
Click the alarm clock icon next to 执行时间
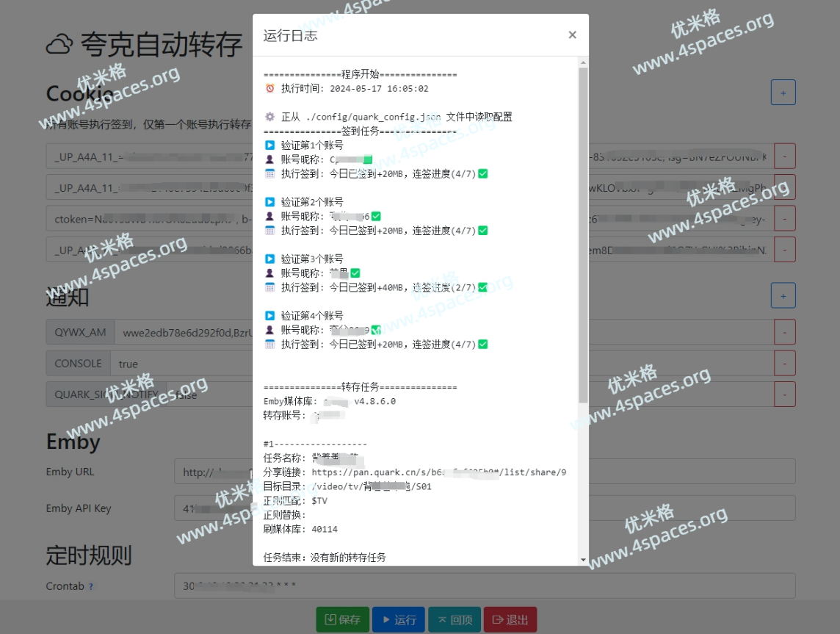(269, 88)
